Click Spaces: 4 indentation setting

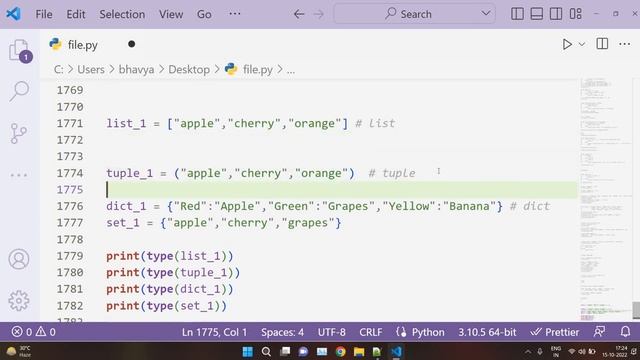pyautogui.click(x=282, y=332)
